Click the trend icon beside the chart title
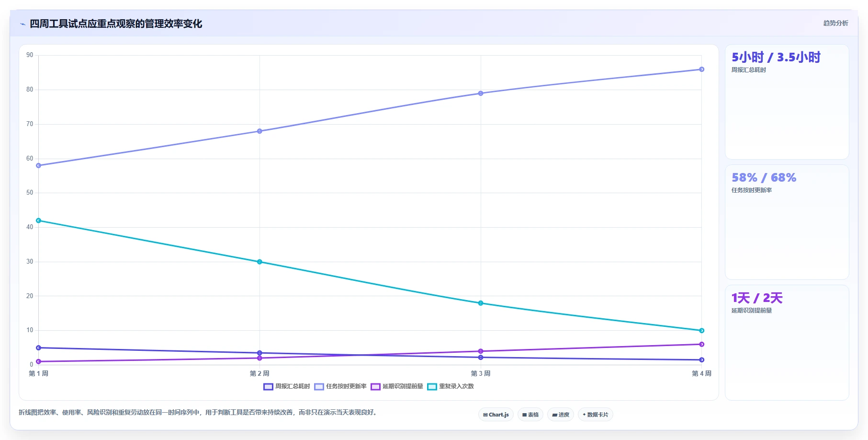The width and height of the screenshot is (868, 440). click(23, 24)
